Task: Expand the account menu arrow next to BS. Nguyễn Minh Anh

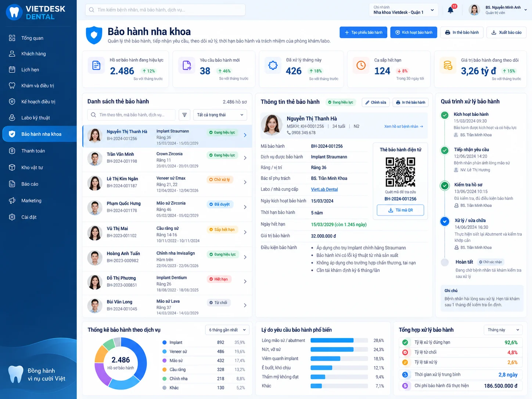Action: click(x=525, y=10)
